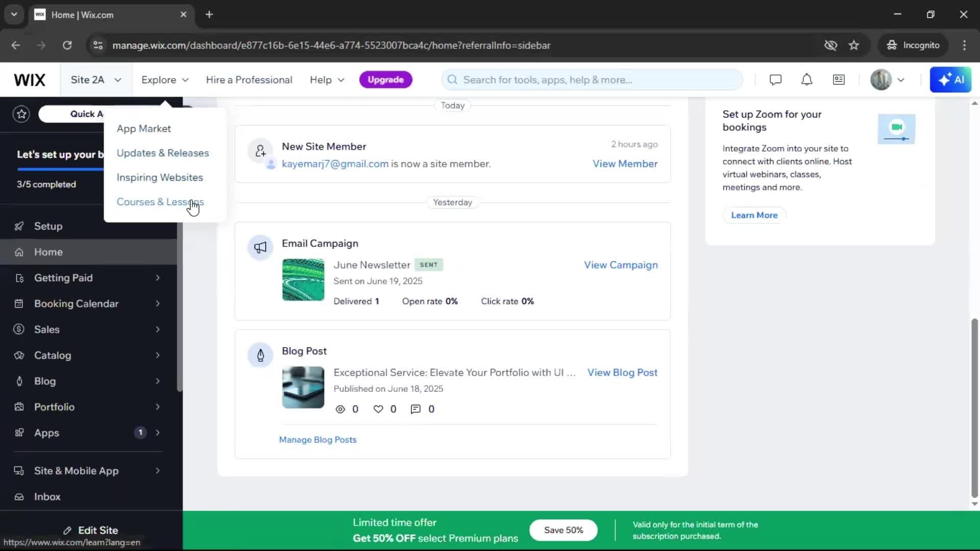Image resolution: width=980 pixels, height=551 pixels.
Task: Select Inspiring Websites menu item
Action: pos(160,178)
